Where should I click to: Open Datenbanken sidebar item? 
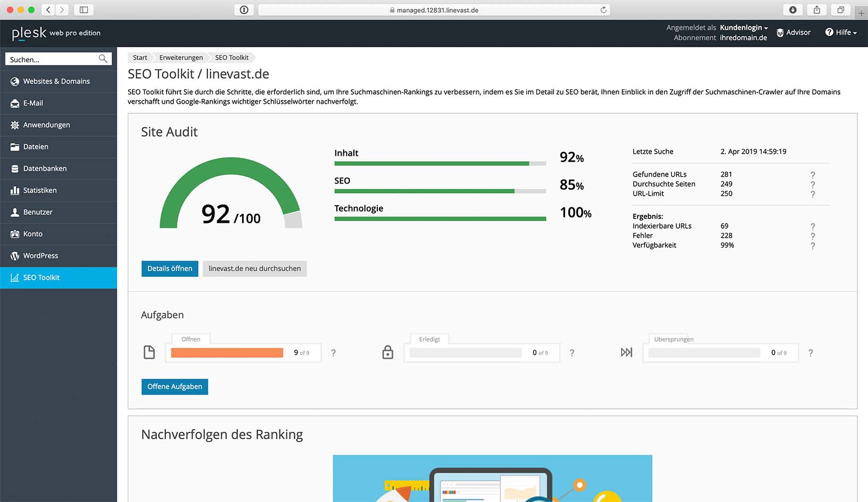59,169
